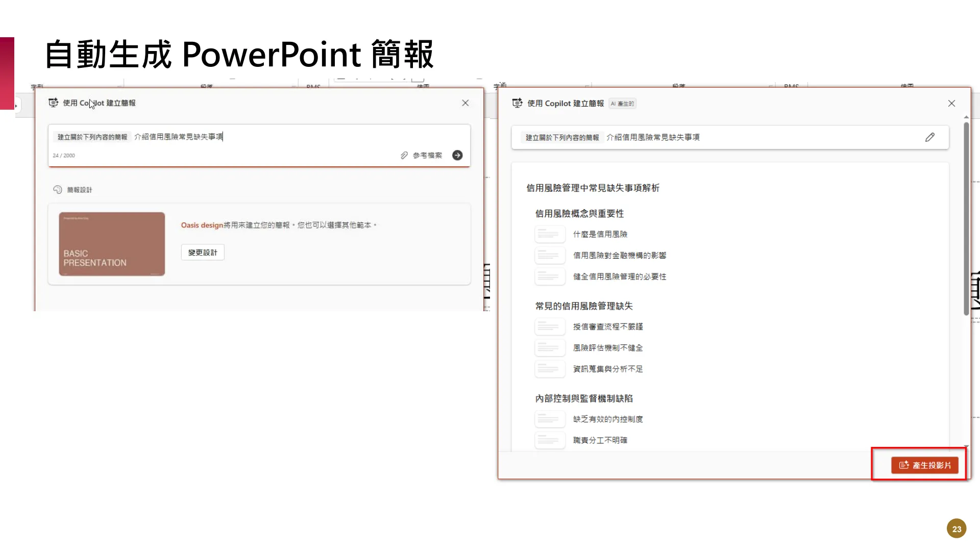Click the paperclip reference file icon

click(404, 155)
